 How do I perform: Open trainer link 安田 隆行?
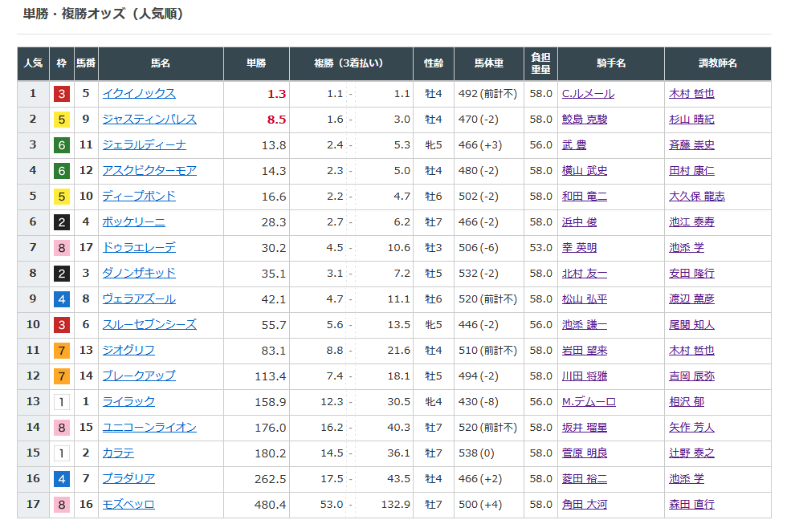click(691, 273)
